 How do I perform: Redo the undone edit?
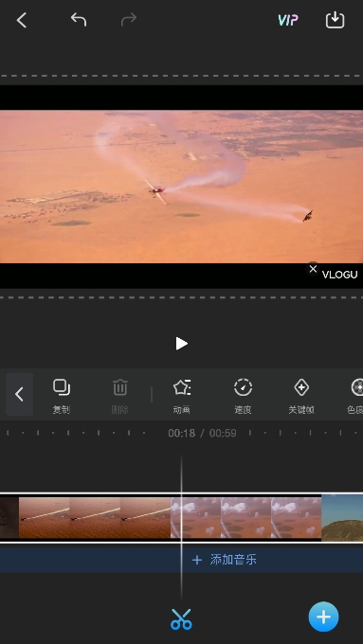129,19
